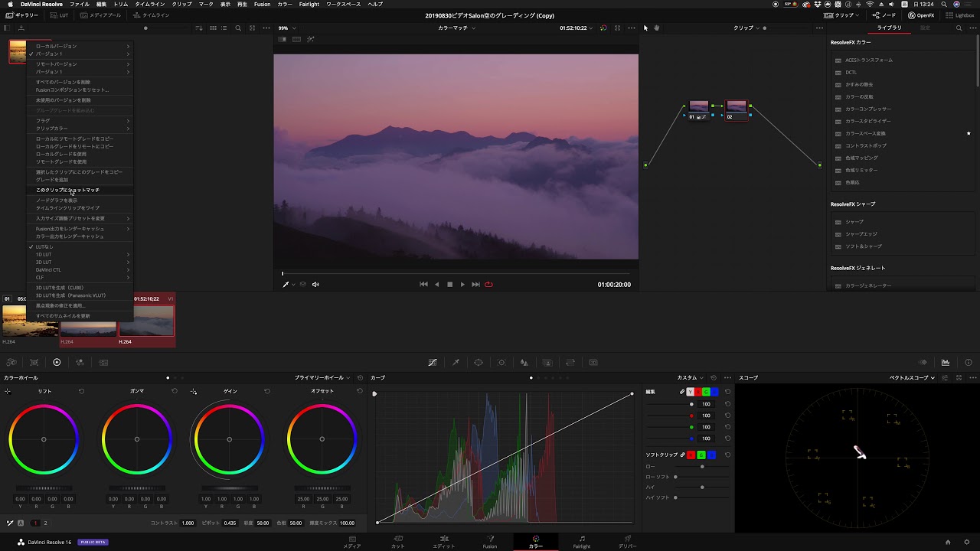Open the Sizing palette icon
This screenshot has height=551, width=980.
tap(570, 362)
